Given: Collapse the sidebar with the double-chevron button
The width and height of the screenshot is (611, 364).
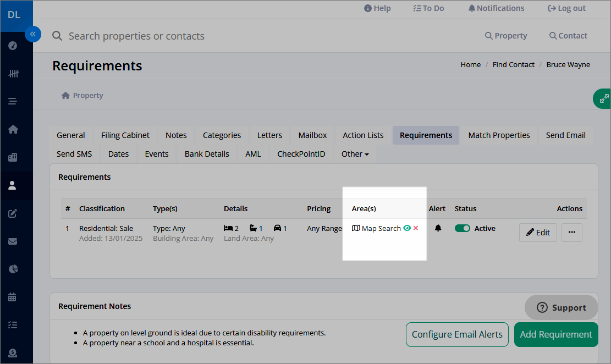Looking at the screenshot, I should click(33, 34).
